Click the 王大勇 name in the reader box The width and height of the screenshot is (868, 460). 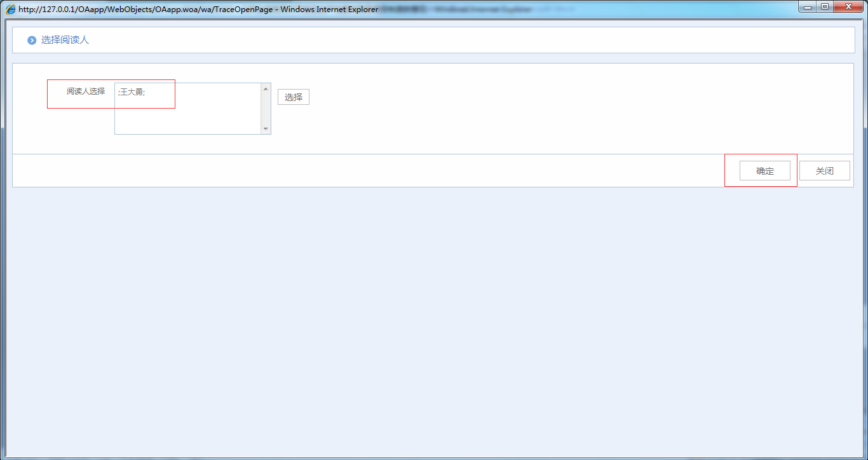tap(132, 92)
